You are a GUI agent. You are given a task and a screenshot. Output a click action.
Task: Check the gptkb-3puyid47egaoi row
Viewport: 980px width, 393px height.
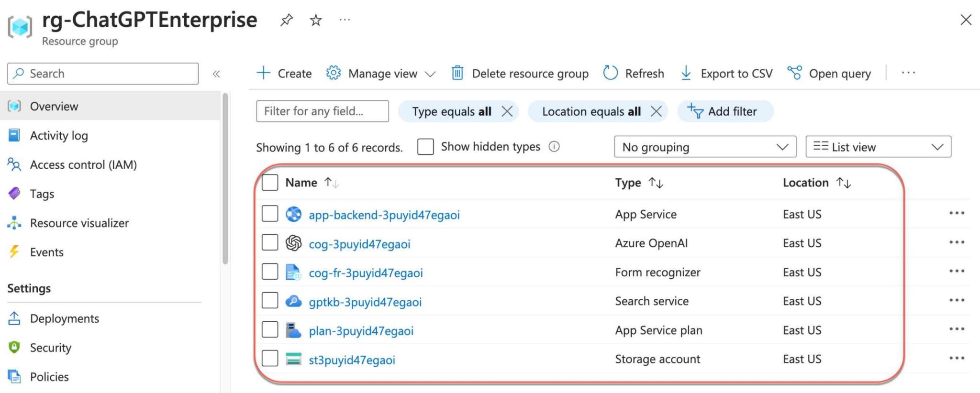[x=270, y=300]
